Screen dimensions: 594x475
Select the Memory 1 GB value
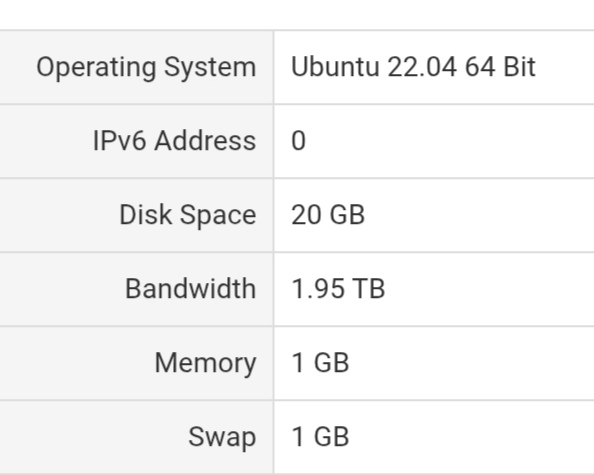(x=320, y=363)
